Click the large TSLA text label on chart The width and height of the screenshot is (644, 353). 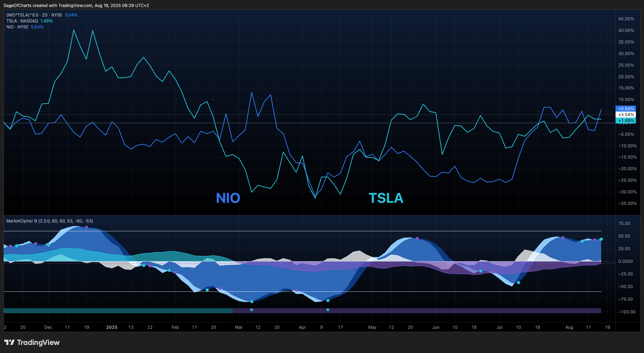[x=386, y=198]
